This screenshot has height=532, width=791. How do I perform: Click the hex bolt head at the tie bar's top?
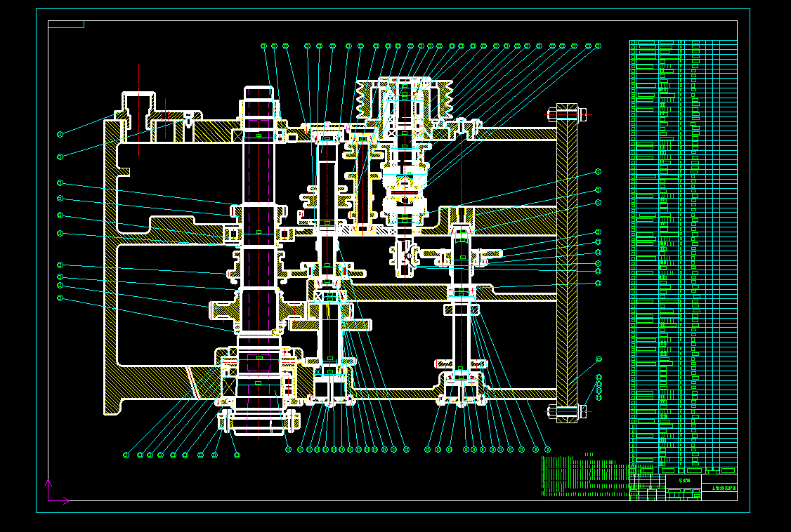point(582,115)
